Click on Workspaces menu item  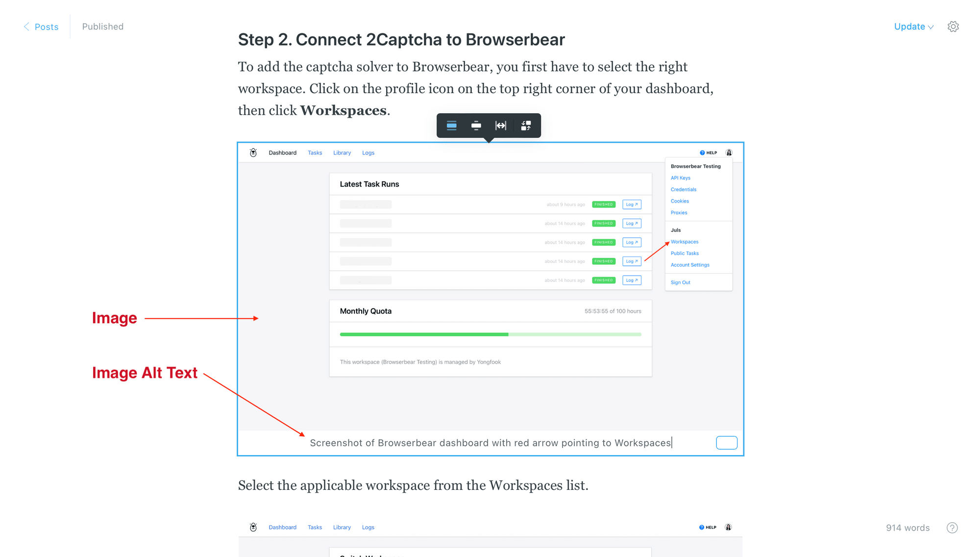(685, 242)
